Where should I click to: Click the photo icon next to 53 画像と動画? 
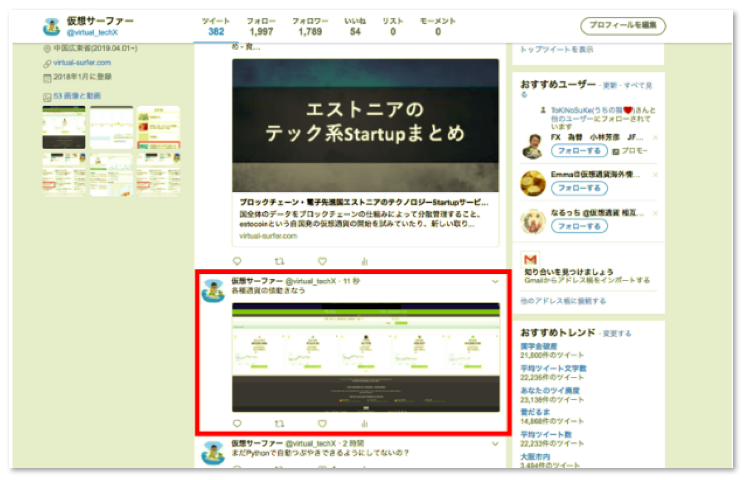tap(47, 97)
